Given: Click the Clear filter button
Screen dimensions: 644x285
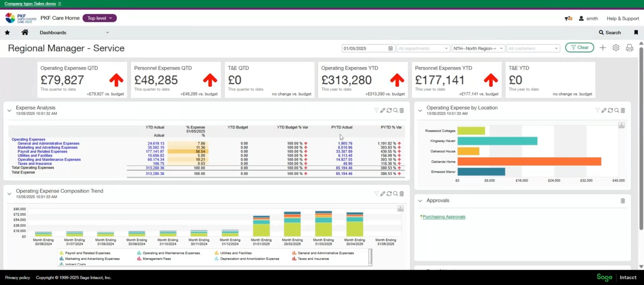Looking at the screenshot, I should click(x=579, y=47).
